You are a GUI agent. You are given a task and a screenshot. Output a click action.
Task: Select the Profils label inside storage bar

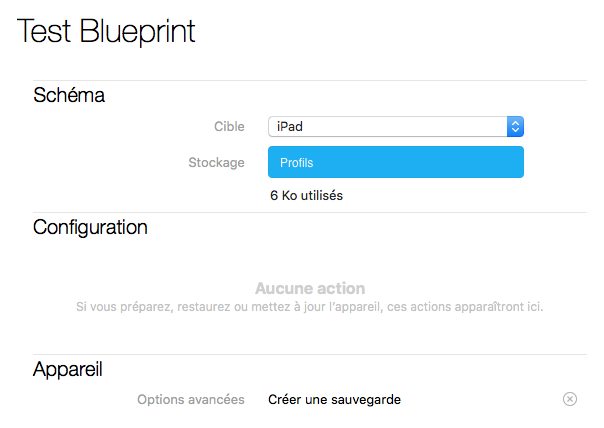click(x=296, y=163)
